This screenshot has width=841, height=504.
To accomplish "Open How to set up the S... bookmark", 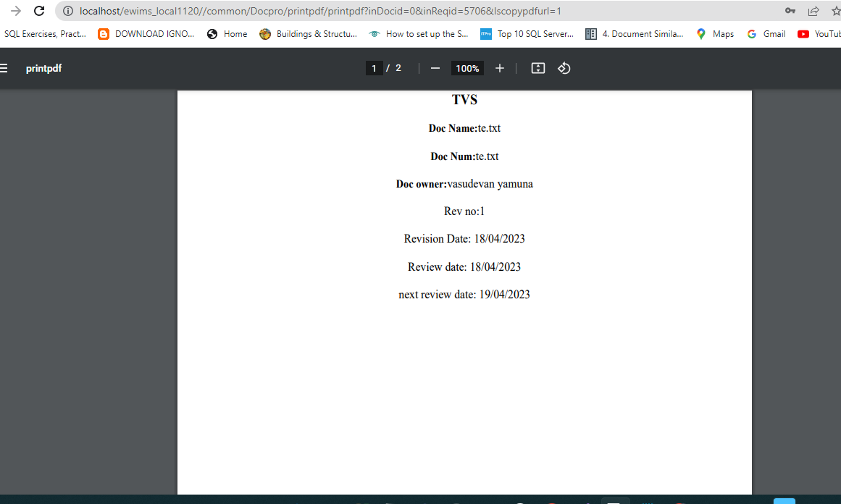I will pos(419,34).
